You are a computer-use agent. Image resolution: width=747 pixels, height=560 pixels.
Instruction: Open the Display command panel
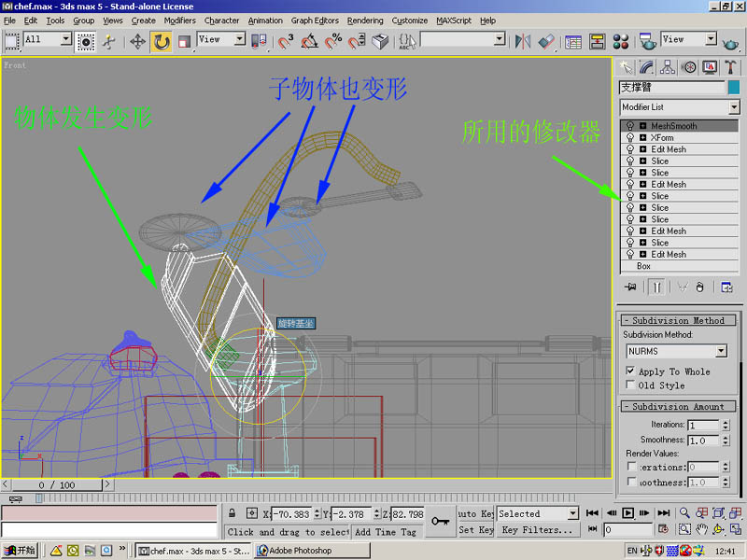[x=710, y=67]
